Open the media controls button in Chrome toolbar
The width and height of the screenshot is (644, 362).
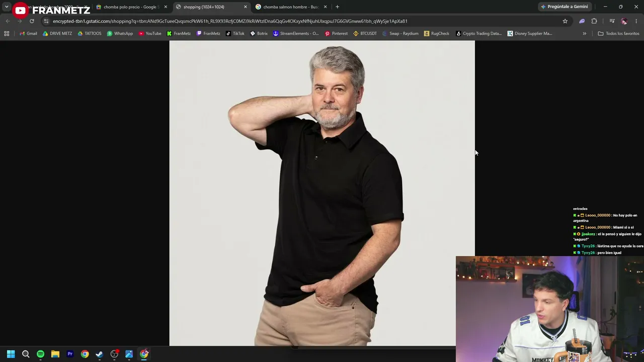(612, 21)
